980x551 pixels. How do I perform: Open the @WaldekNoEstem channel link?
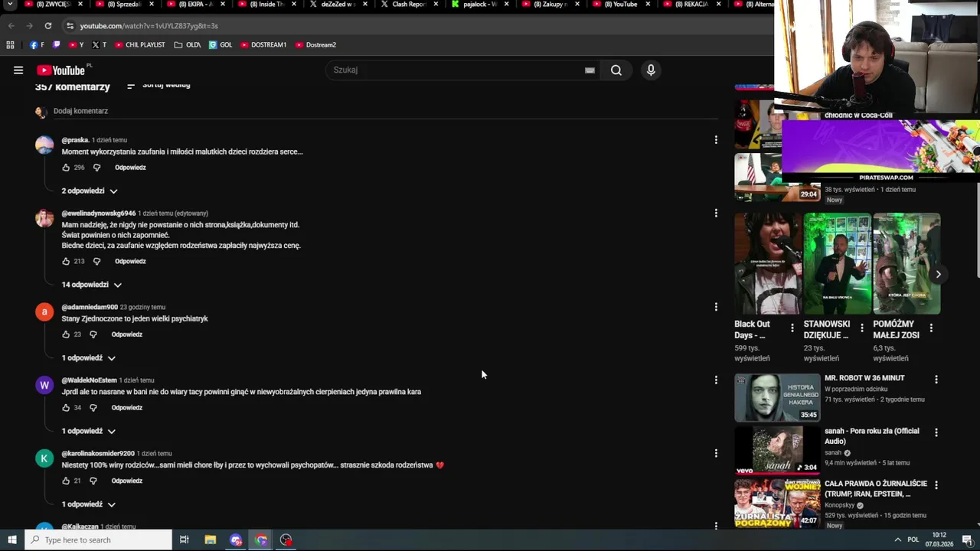click(x=89, y=380)
